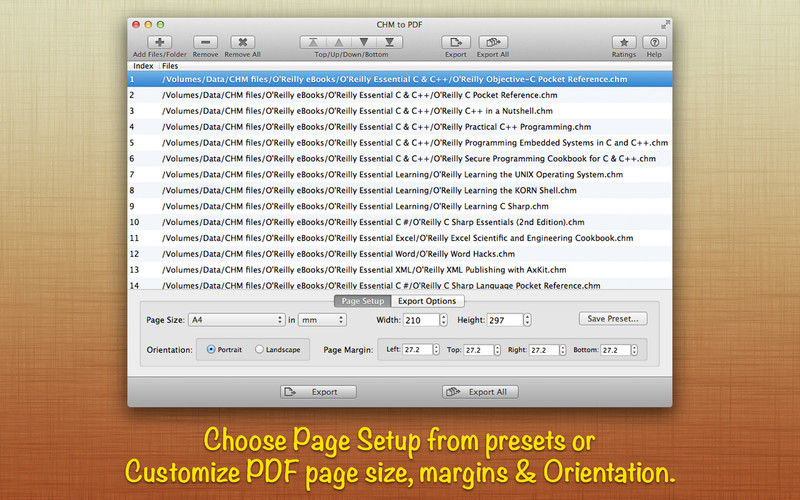Switch to the Export Options tab
The height and width of the screenshot is (500, 800).
pyautogui.click(x=427, y=301)
